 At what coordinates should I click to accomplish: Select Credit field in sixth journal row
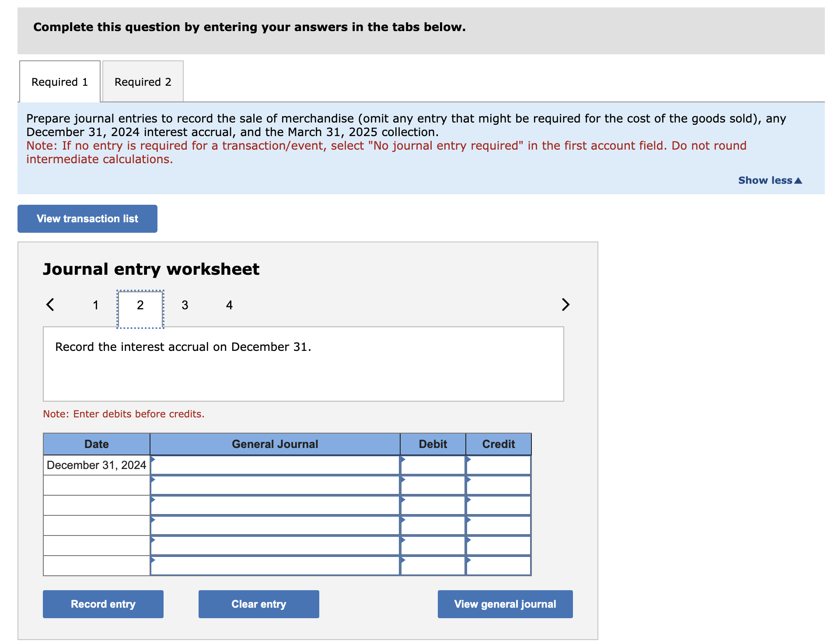point(499,566)
